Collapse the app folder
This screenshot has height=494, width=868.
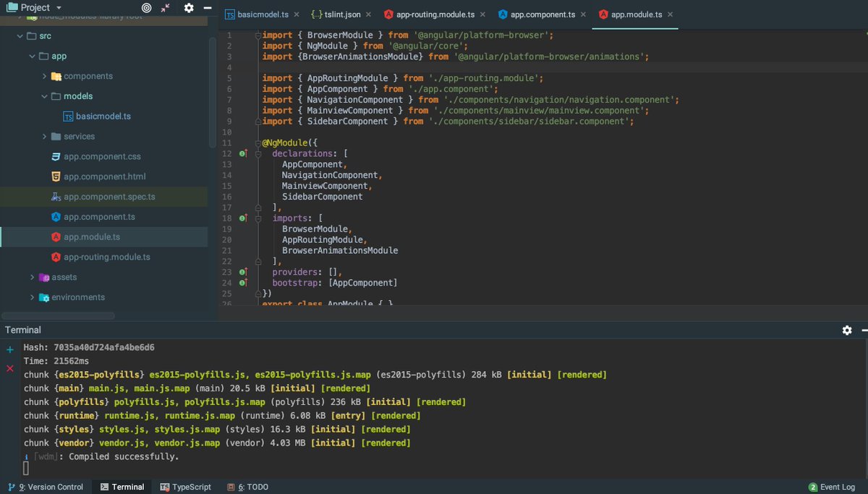[x=32, y=56]
